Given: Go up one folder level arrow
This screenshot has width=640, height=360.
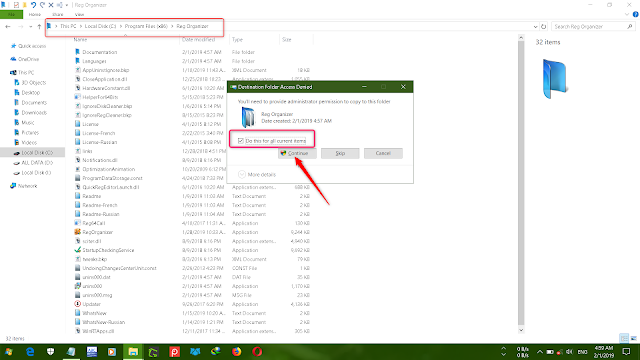Looking at the screenshot, I should point(39,27).
